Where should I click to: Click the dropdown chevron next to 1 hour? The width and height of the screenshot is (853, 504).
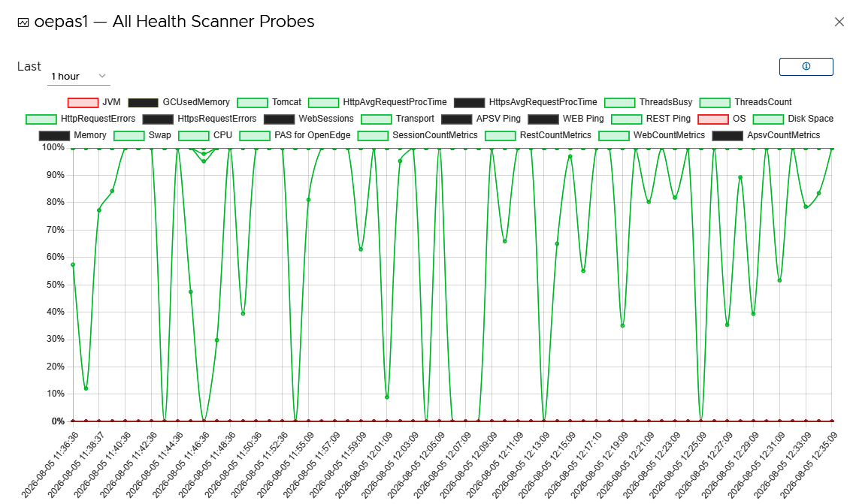pos(101,76)
